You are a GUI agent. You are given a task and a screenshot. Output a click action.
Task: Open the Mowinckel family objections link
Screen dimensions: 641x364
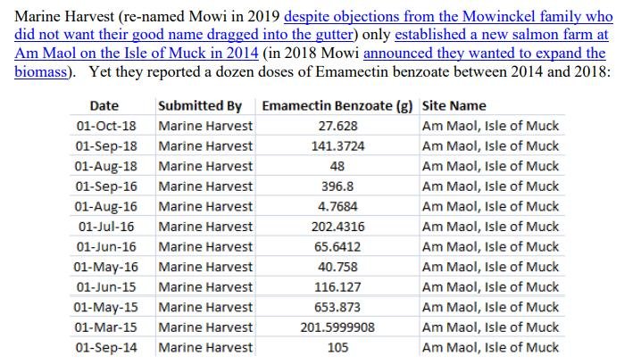click(448, 17)
